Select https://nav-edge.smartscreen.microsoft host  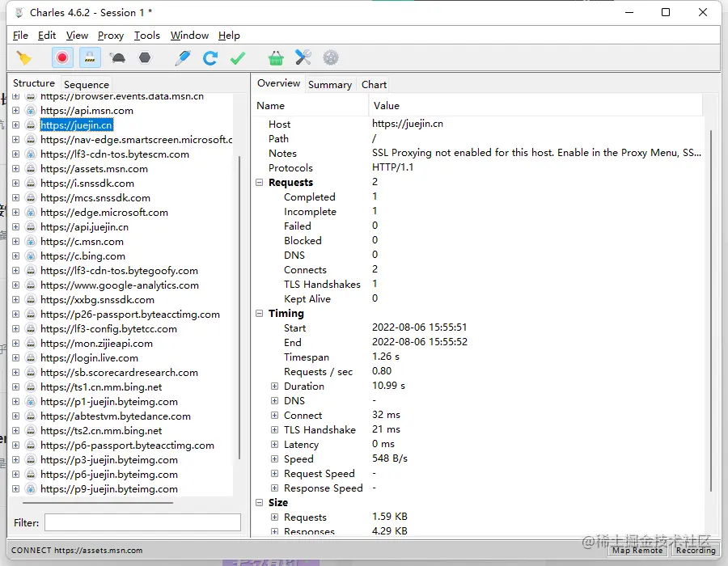click(136, 140)
